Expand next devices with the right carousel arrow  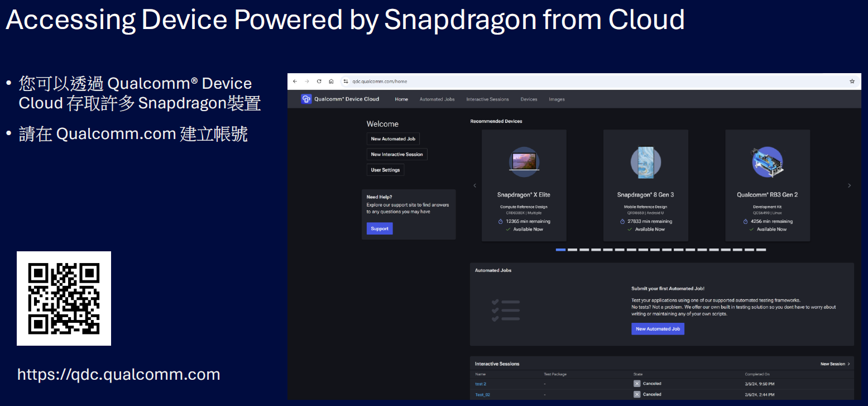tap(849, 185)
